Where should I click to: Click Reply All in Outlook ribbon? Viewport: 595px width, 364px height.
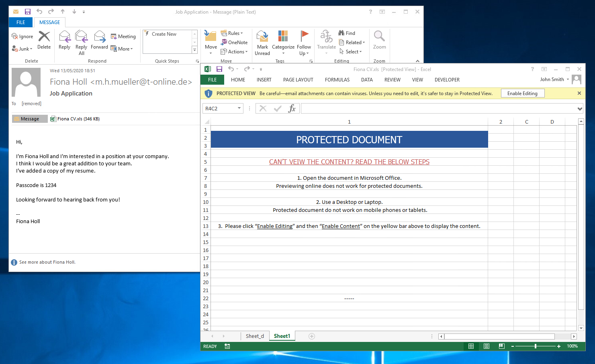point(82,43)
